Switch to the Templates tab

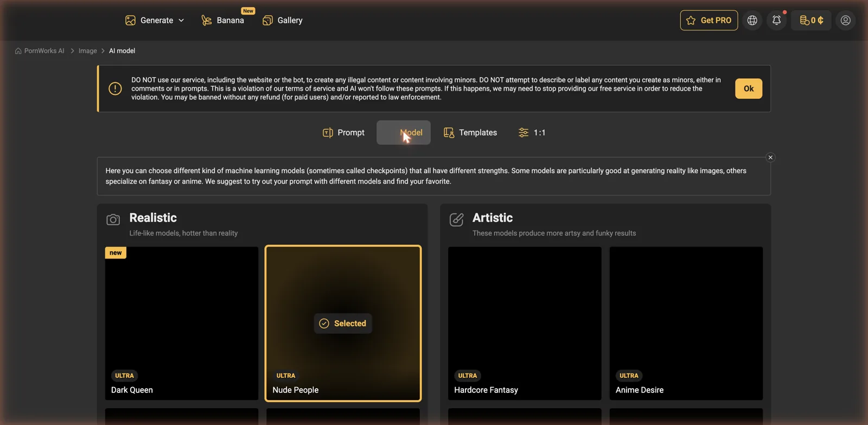470,132
